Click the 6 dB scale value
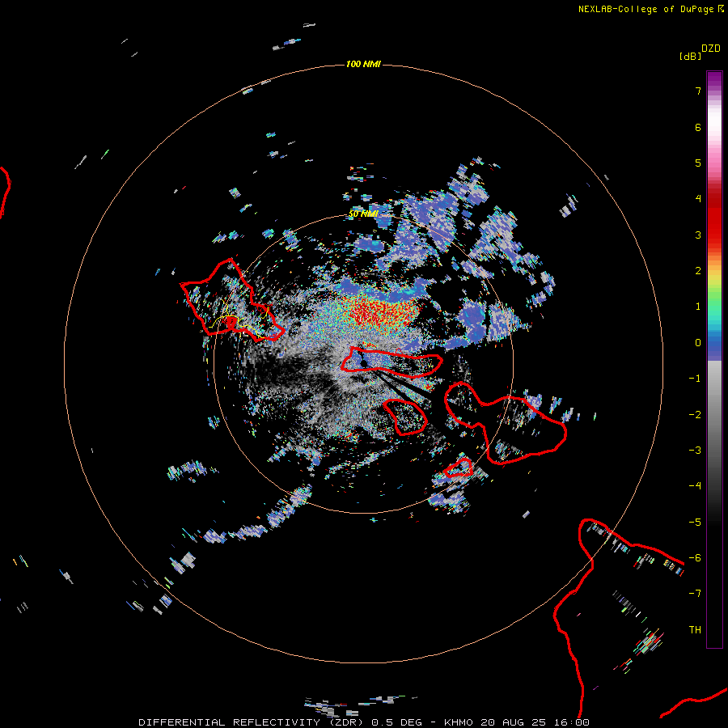Viewport: 728px width, 728px height. tap(698, 127)
